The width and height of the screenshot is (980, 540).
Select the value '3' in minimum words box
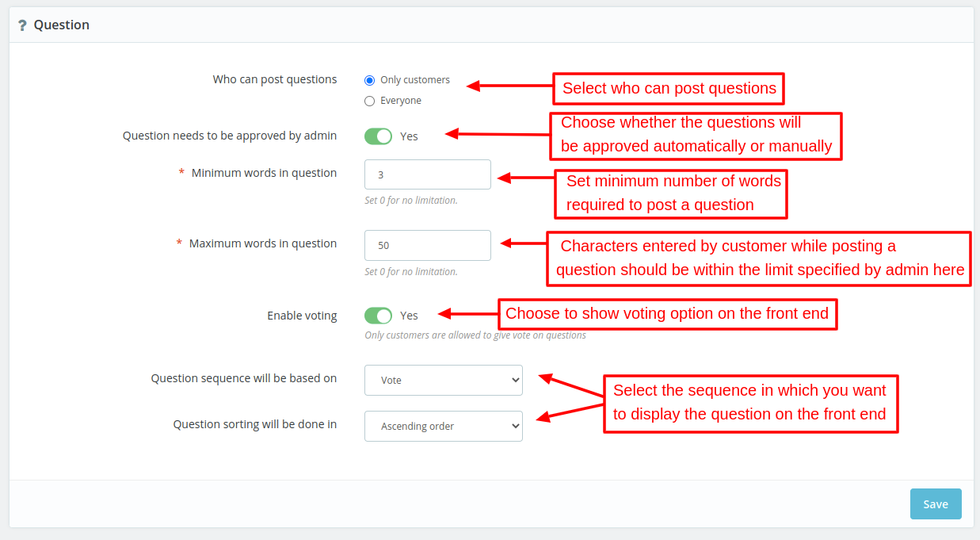point(378,174)
